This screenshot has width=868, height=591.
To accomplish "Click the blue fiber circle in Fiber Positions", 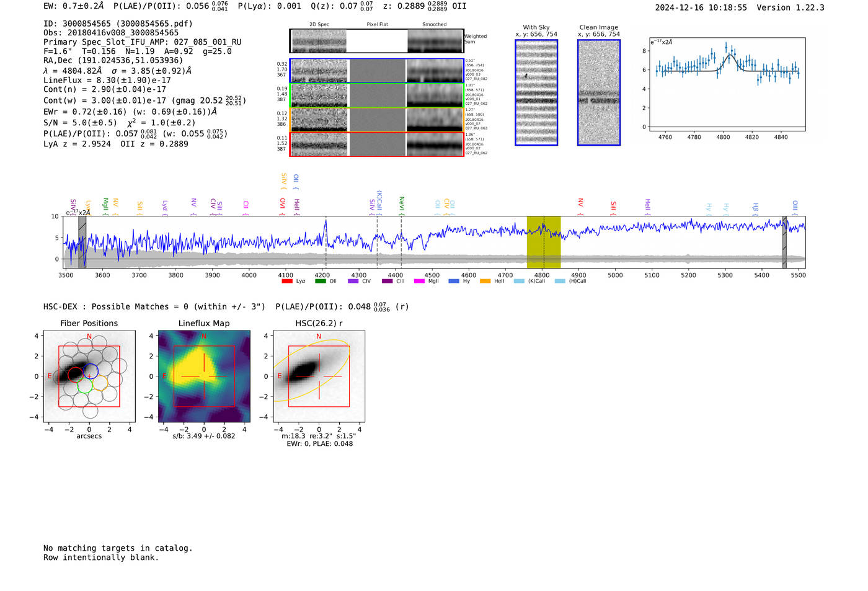I will click(x=91, y=372).
